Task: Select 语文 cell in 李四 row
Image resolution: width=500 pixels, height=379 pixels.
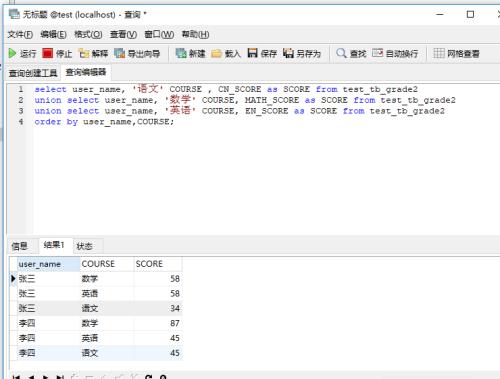Action: pos(107,353)
